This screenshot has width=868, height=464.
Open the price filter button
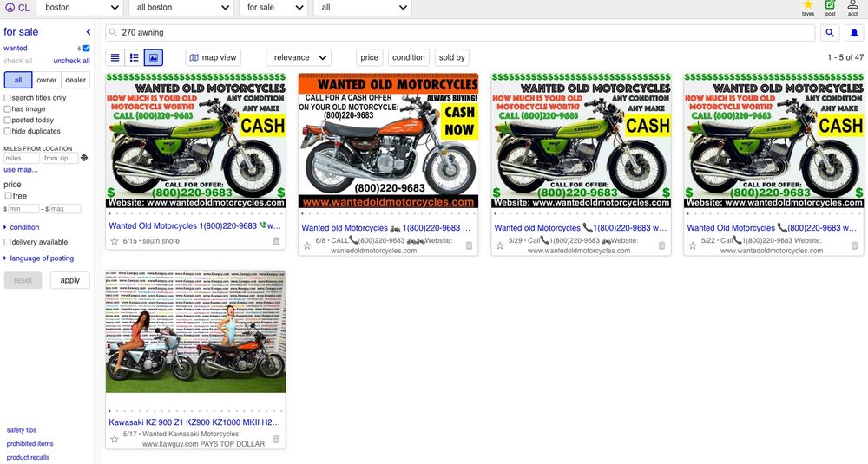click(x=369, y=57)
